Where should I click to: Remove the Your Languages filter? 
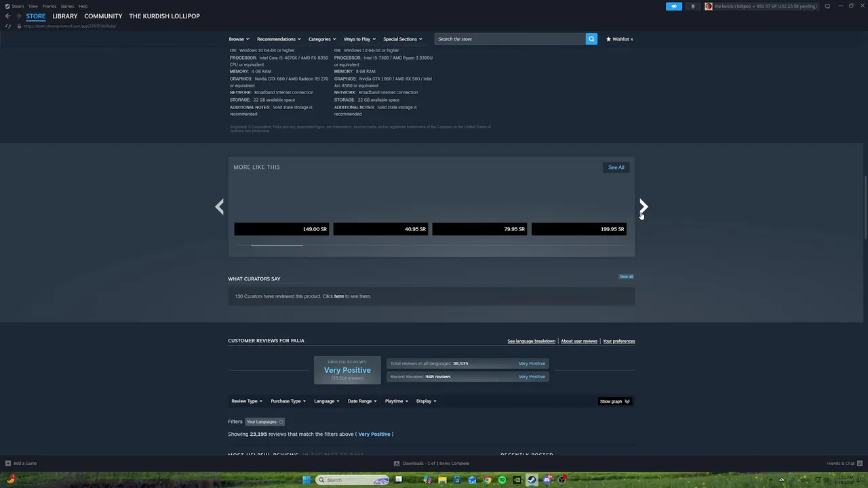coord(281,422)
